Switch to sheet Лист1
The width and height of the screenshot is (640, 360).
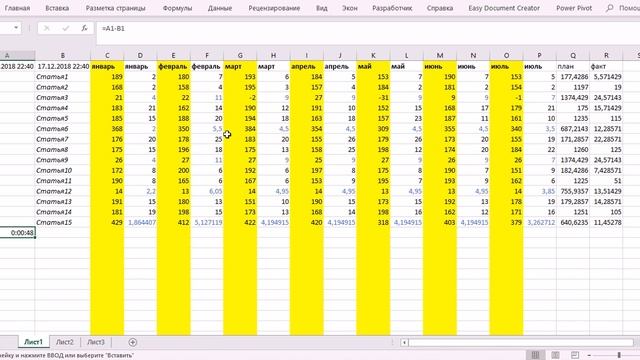click(33, 342)
